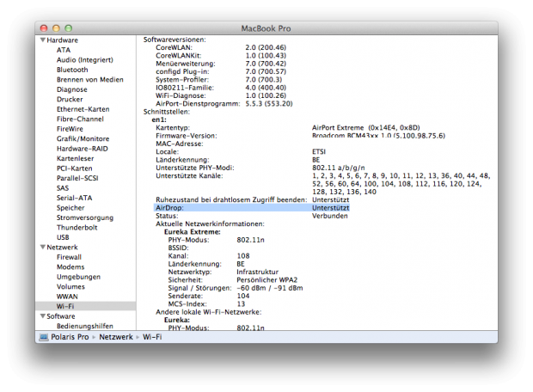Select the Andere lokale Wi-Fi-Netzwerke heading
The height and width of the screenshot is (392, 533).
pyautogui.click(x=209, y=312)
